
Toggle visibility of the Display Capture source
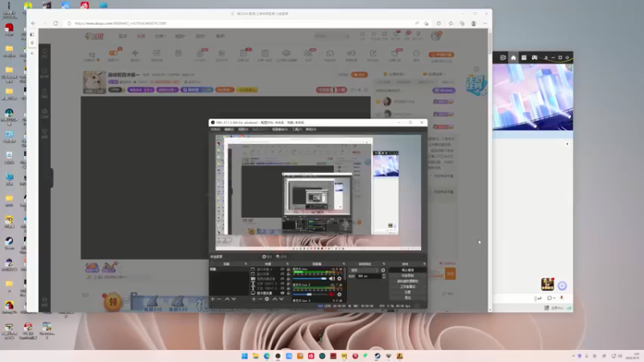coord(283,293)
